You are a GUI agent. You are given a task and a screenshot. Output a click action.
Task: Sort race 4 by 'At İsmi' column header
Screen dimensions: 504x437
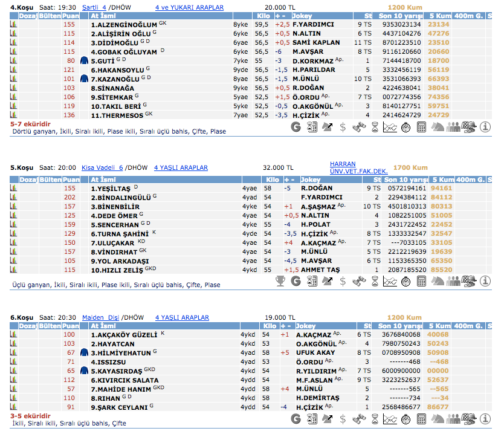coord(103,16)
